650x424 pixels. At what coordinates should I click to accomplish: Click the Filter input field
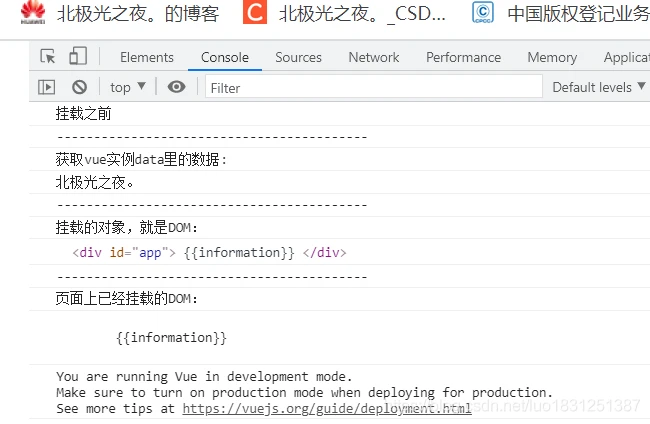pos(370,88)
